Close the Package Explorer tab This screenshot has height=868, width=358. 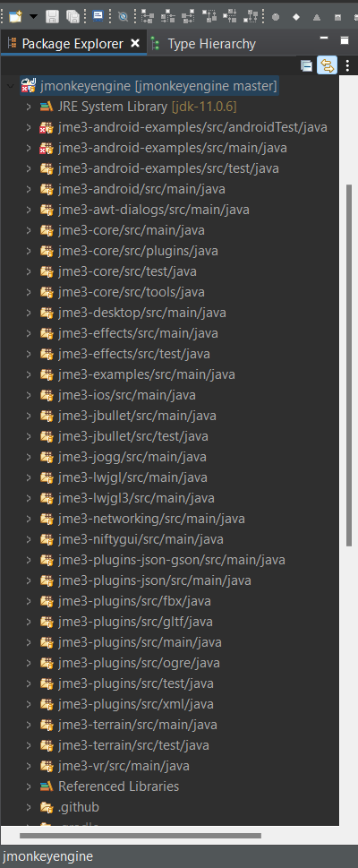click(x=135, y=43)
